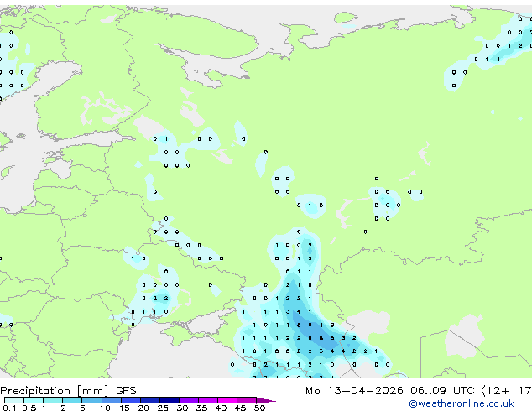This screenshot has width=532, height=411.
Task: Click the 20 to 25 legend swatch
Action: pyautogui.click(x=150, y=400)
